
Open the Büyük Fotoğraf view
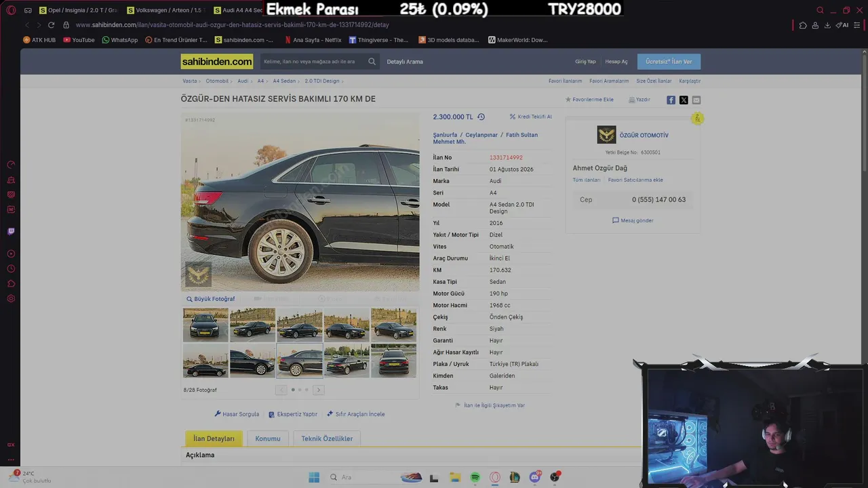tap(211, 299)
